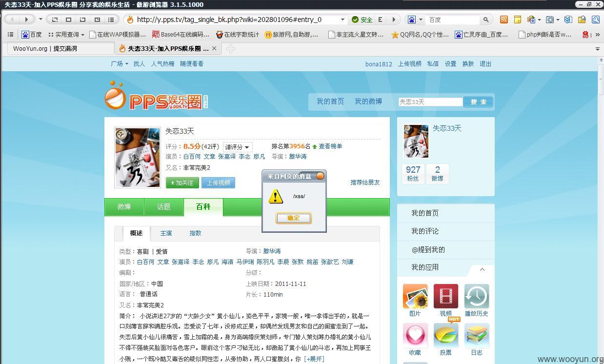This screenshot has height=364, width=604.
Task: Collapse 我的应用 section chevron
Action: [x=482, y=269]
